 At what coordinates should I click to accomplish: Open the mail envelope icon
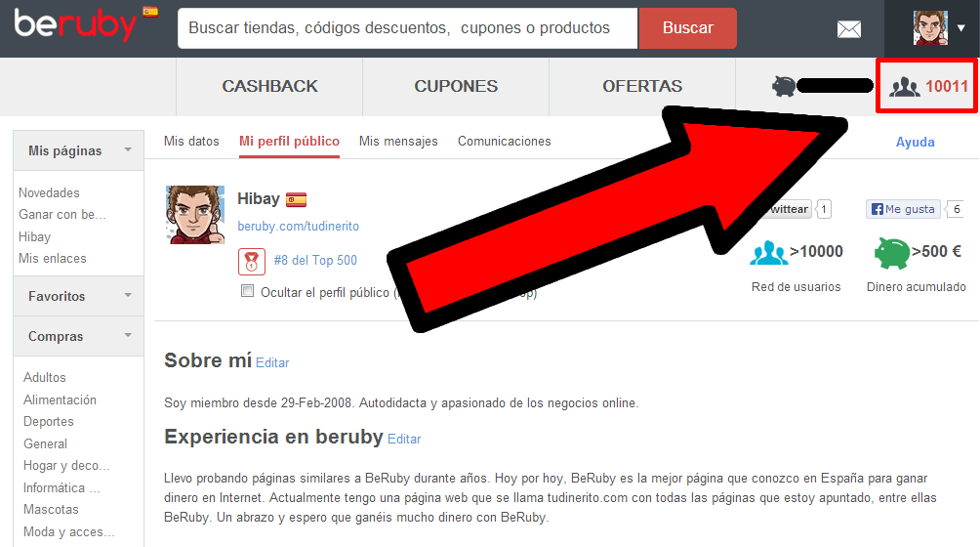(x=849, y=28)
